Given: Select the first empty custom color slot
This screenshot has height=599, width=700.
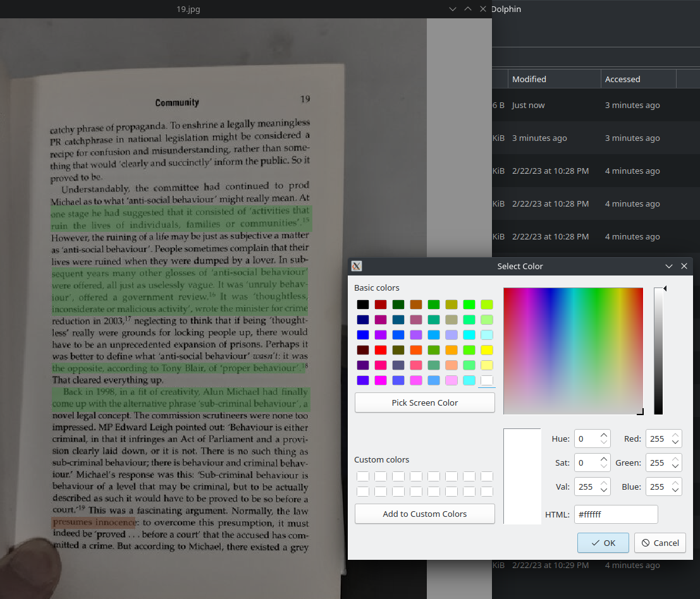Looking at the screenshot, I should click(362, 476).
